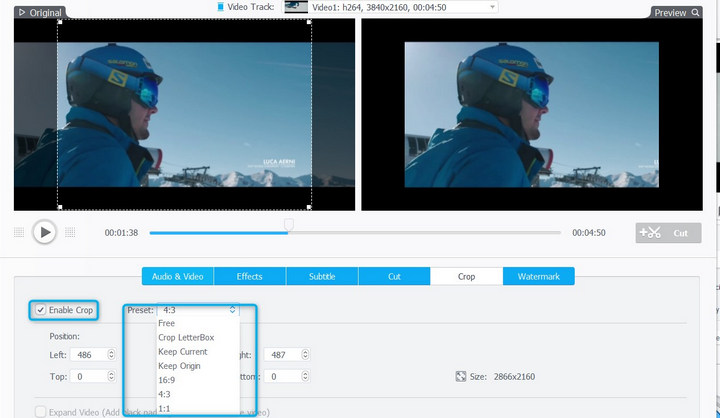This screenshot has width=720, height=418.
Task: Click the Size aspect icon
Action: coord(460,377)
